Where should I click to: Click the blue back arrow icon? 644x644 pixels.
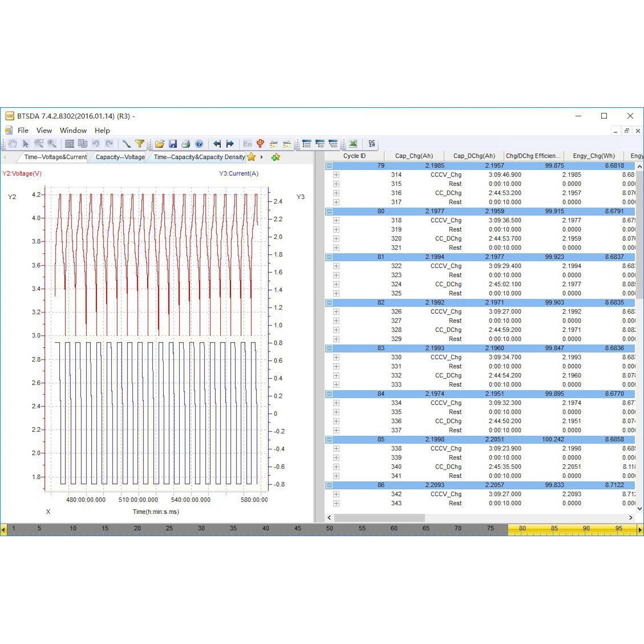(x=217, y=144)
